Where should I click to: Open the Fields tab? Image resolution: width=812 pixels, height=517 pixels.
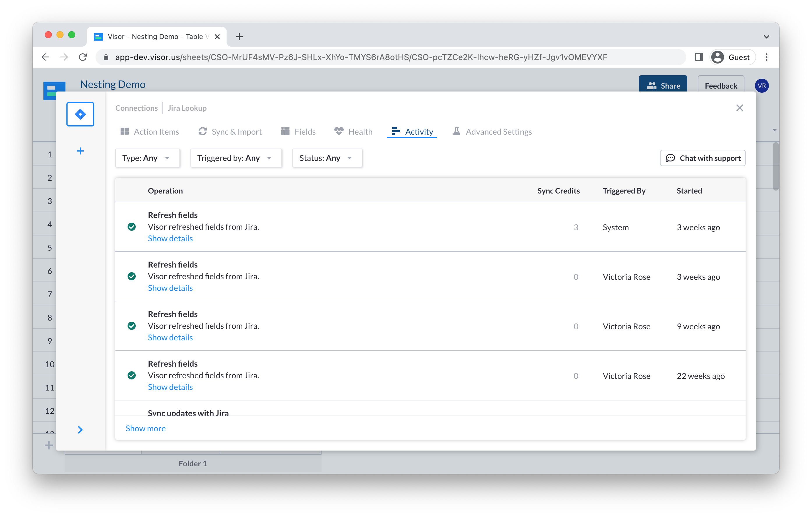pos(299,132)
